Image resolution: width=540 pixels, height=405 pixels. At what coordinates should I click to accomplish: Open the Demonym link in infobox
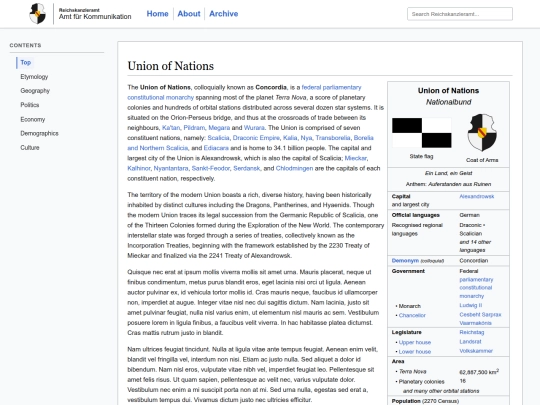point(405,261)
